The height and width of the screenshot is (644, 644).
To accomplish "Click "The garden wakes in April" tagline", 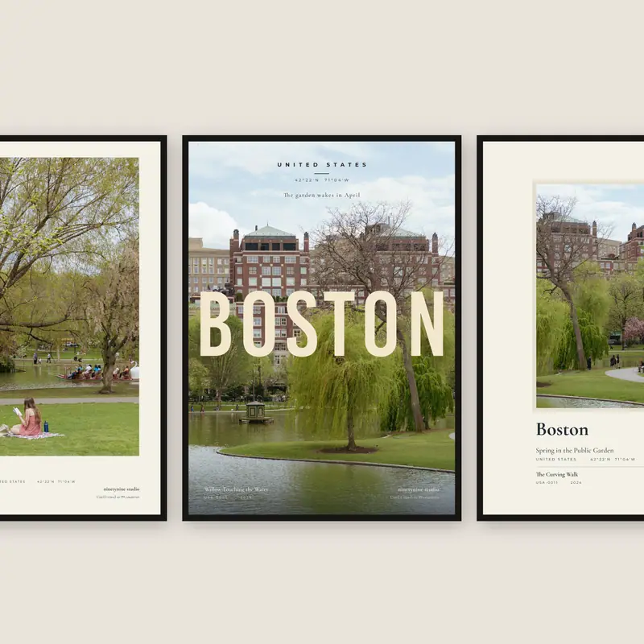I will [322, 195].
